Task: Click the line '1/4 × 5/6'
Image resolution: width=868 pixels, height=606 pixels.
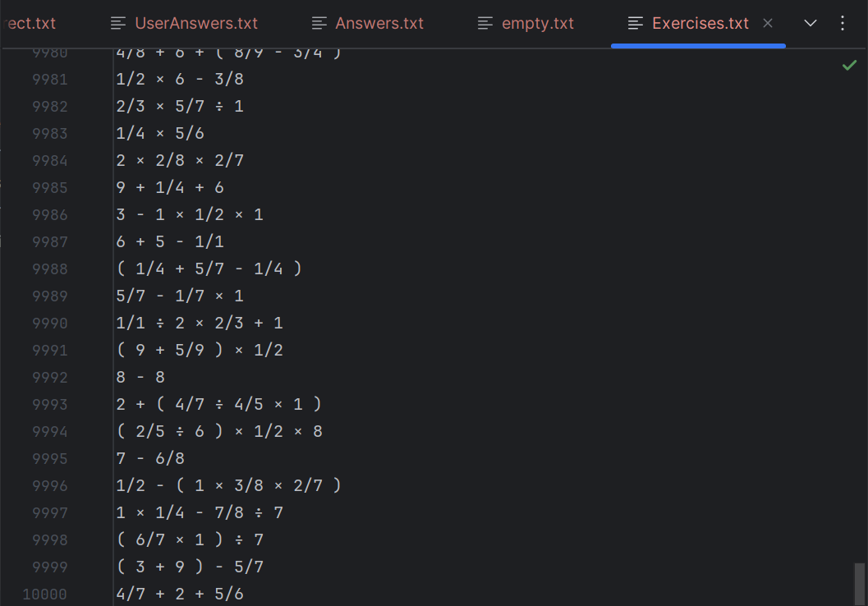Action: click(x=160, y=133)
